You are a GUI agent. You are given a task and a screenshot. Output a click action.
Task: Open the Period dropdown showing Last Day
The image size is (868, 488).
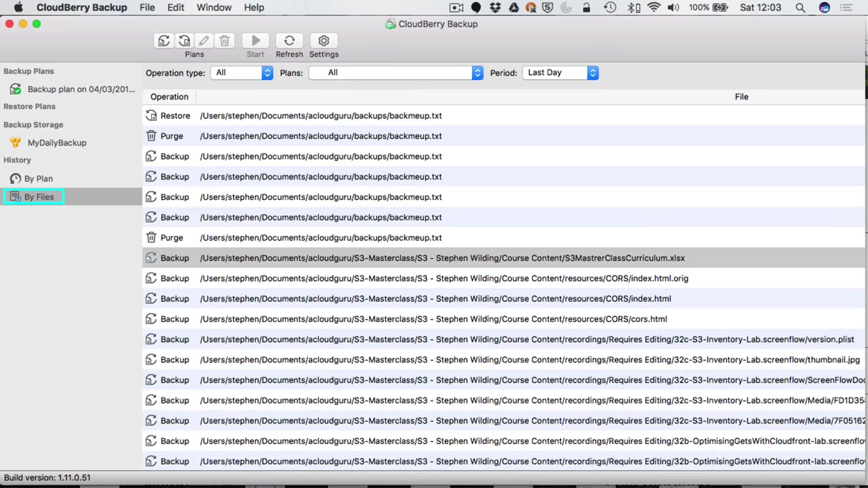(560, 73)
